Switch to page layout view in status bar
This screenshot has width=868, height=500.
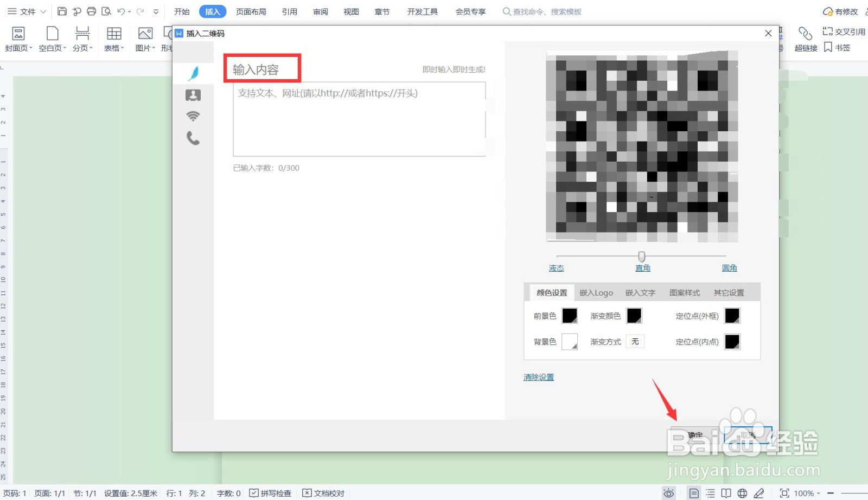click(694, 493)
